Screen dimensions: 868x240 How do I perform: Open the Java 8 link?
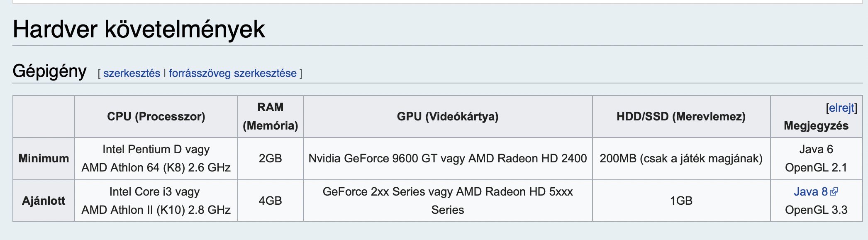[x=810, y=192]
